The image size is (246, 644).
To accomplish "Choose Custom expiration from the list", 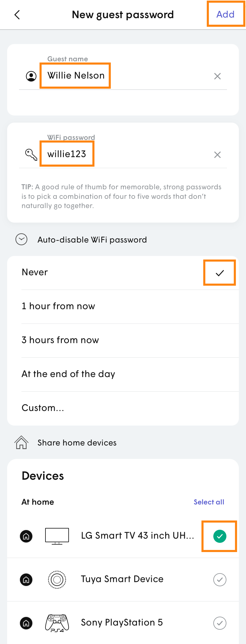I will (x=43, y=408).
